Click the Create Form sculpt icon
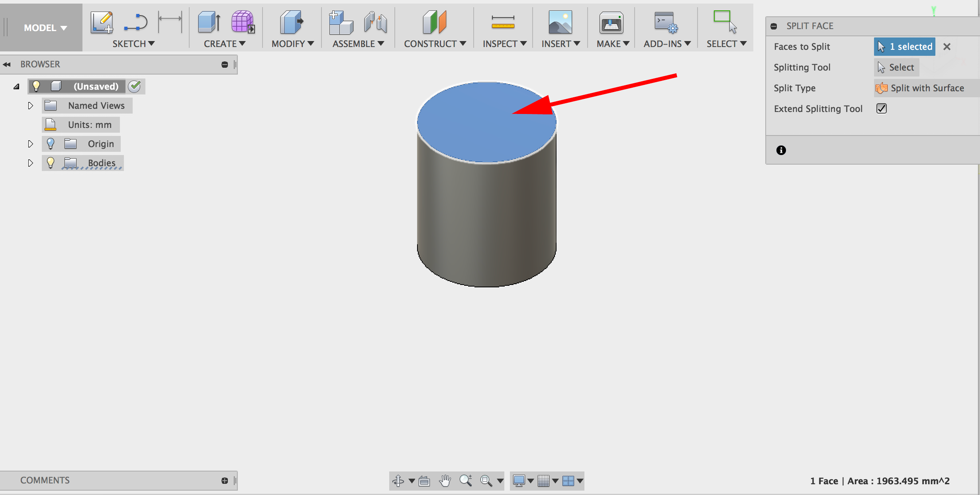The height and width of the screenshot is (495, 980). pyautogui.click(x=243, y=22)
